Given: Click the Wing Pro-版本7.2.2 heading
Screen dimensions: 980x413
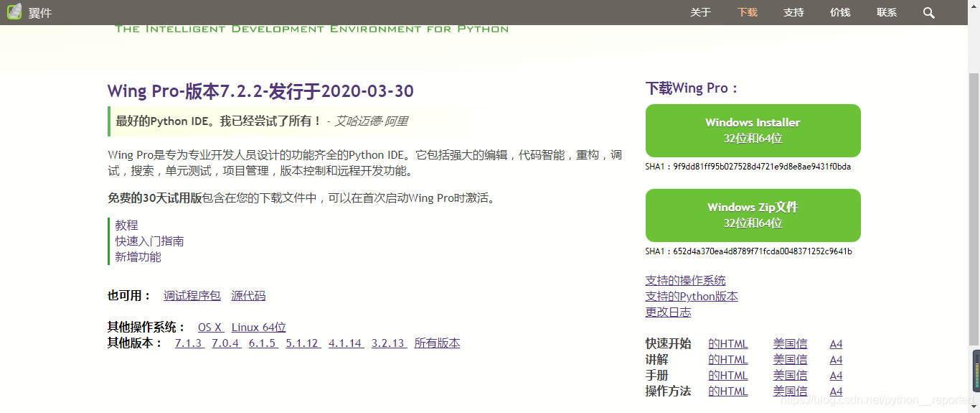Looking at the screenshot, I should tap(260, 91).
